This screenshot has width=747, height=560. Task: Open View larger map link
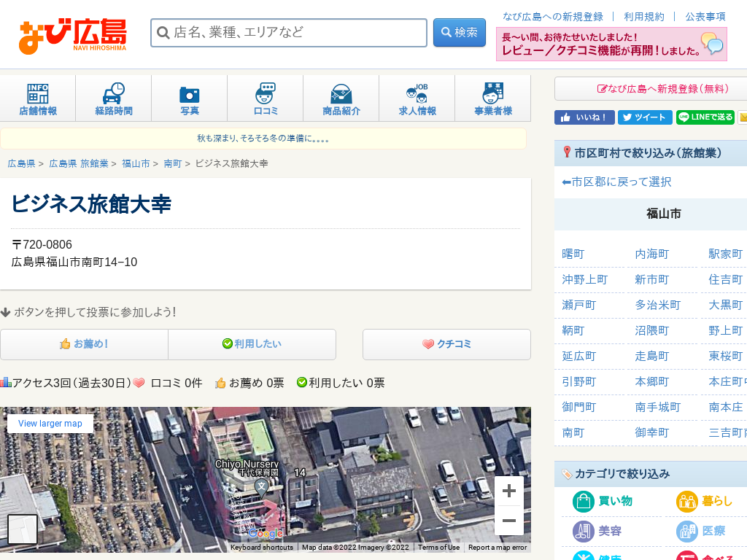(50, 424)
